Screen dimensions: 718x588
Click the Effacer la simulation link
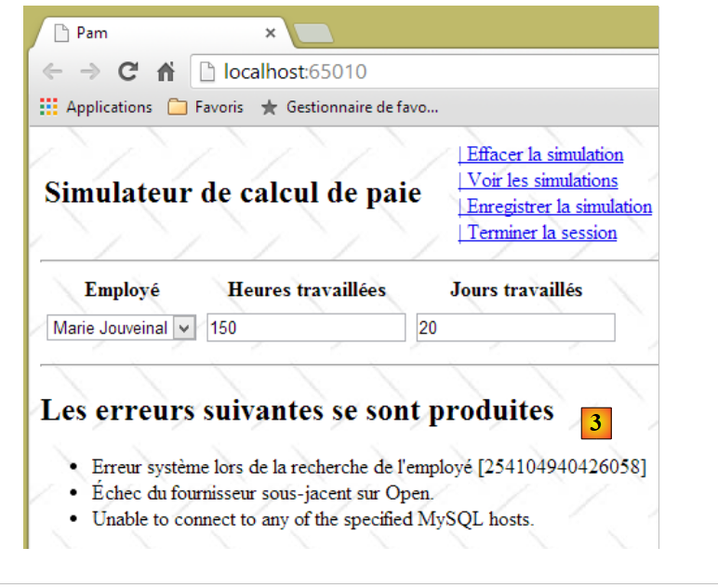click(543, 154)
